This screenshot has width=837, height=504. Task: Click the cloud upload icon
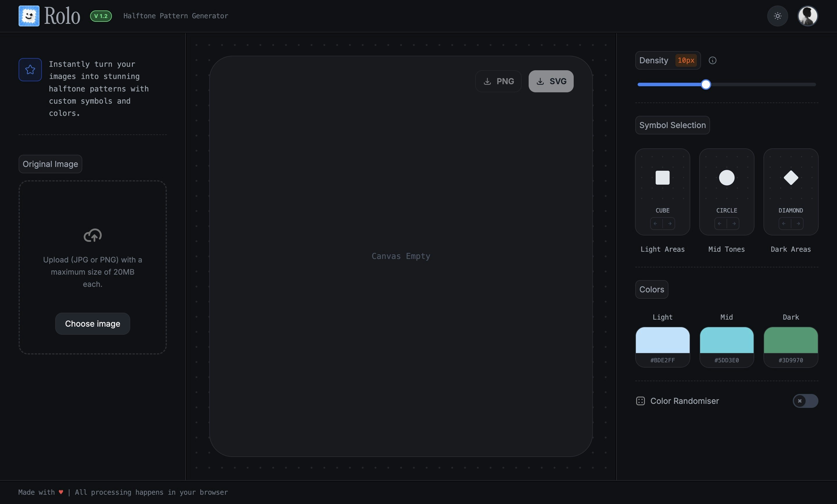(x=92, y=235)
